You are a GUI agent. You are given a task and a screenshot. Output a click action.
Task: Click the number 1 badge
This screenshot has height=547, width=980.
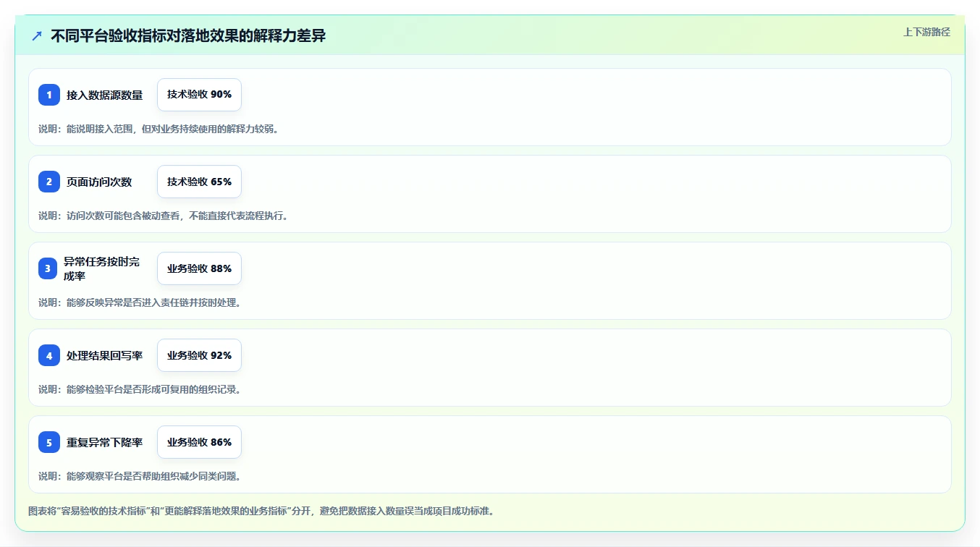pyautogui.click(x=49, y=95)
